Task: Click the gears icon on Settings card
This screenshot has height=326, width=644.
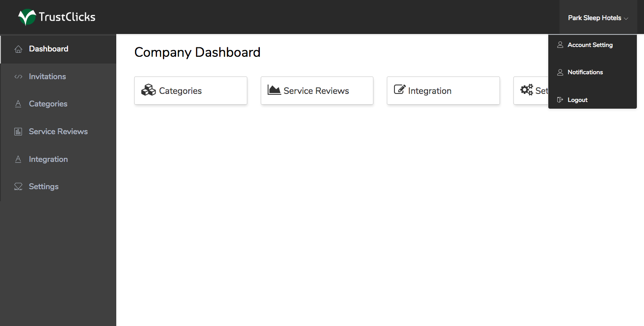Action: 526,90
